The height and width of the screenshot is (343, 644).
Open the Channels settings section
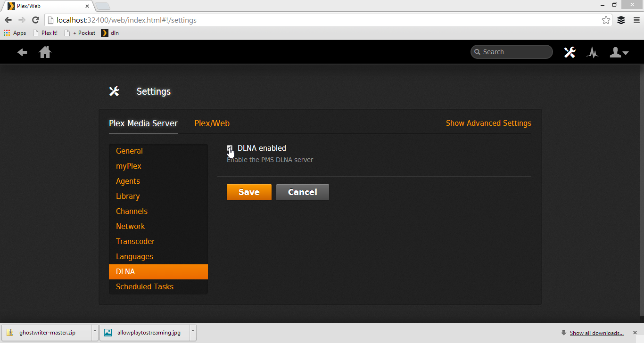(158, 212)
